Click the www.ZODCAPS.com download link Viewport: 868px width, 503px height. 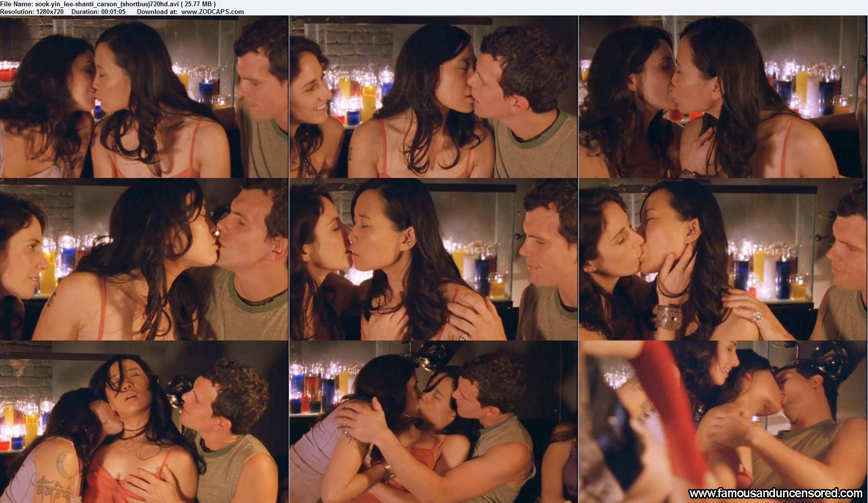click(212, 12)
